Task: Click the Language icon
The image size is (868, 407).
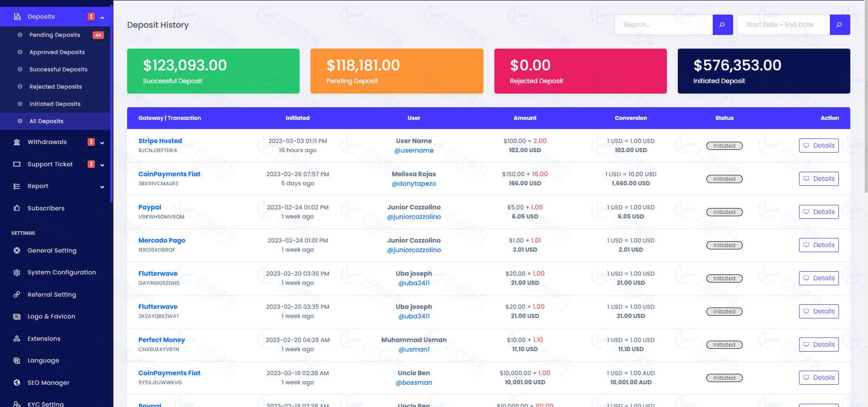Action: (x=17, y=361)
